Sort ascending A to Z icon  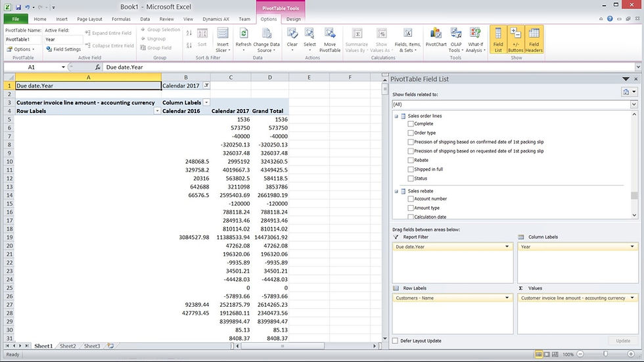click(189, 33)
